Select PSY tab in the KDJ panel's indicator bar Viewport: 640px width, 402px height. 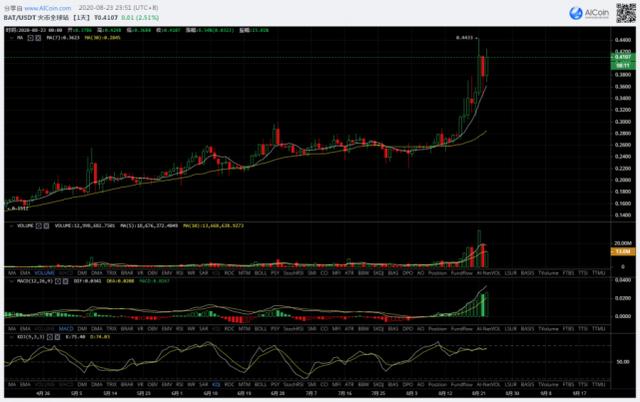coord(275,385)
